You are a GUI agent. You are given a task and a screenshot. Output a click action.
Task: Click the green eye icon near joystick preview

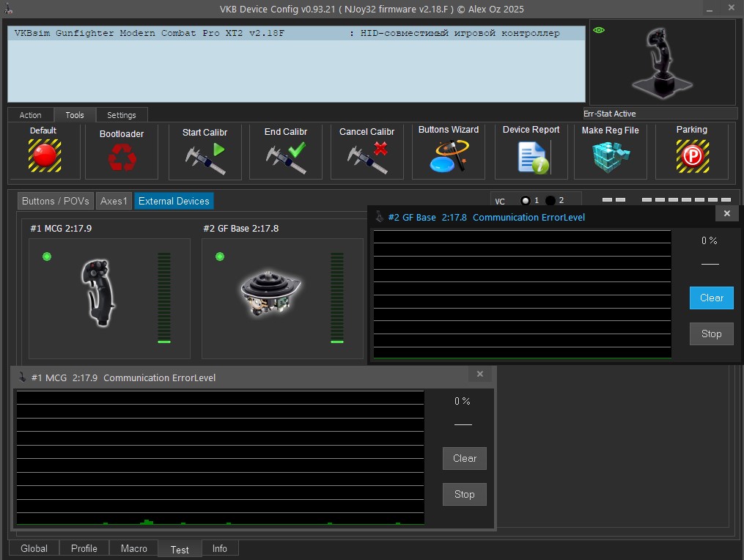click(x=599, y=30)
